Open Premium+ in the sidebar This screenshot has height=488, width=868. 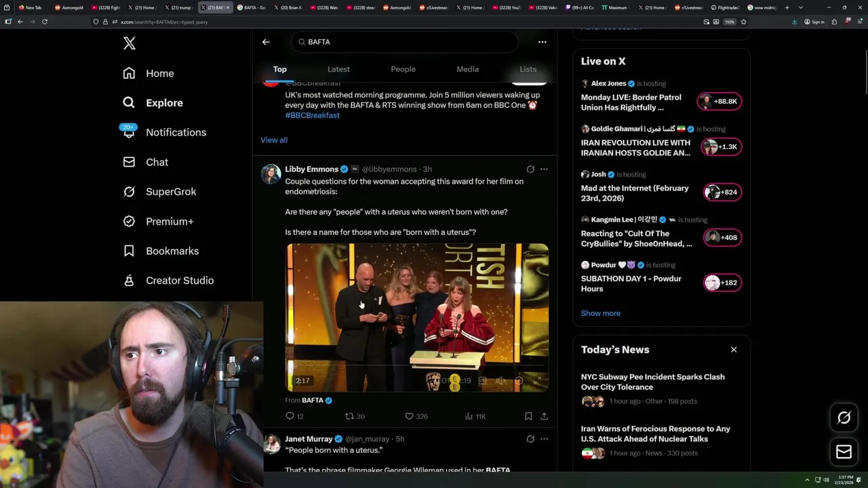pos(159,222)
